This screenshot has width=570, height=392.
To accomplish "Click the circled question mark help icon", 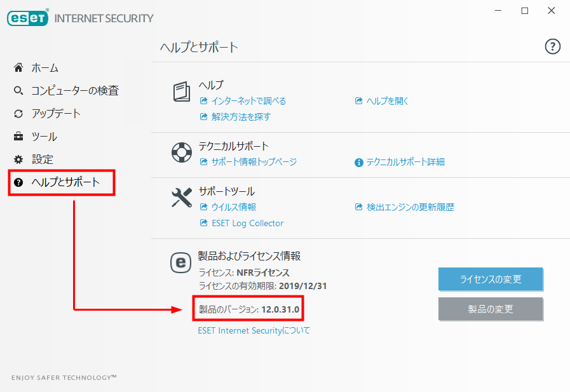I will point(553,46).
